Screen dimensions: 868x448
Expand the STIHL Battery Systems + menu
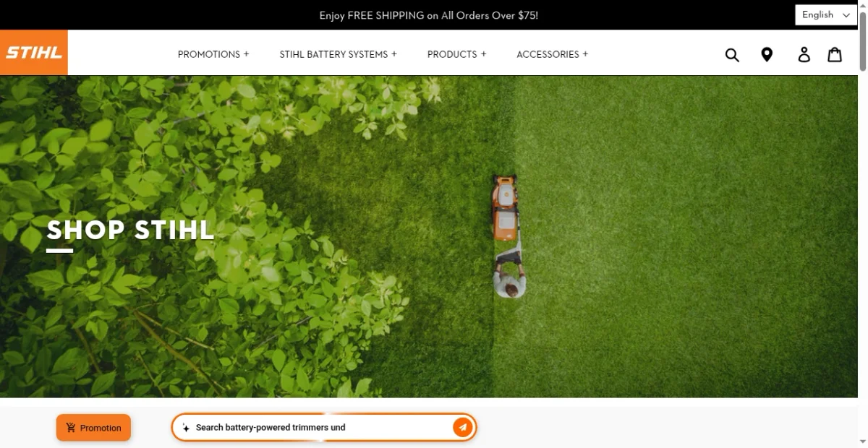click(x=338, y=54)
